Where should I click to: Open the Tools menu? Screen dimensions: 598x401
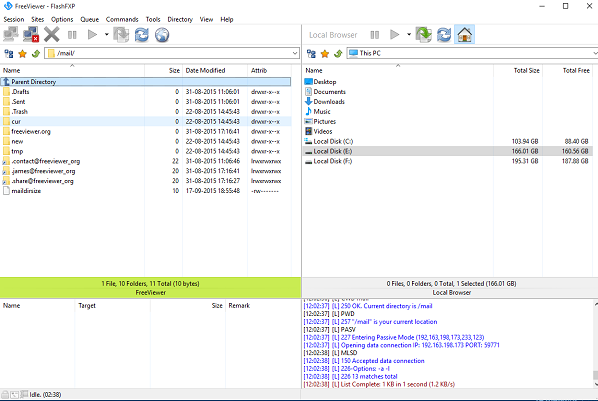153,19
